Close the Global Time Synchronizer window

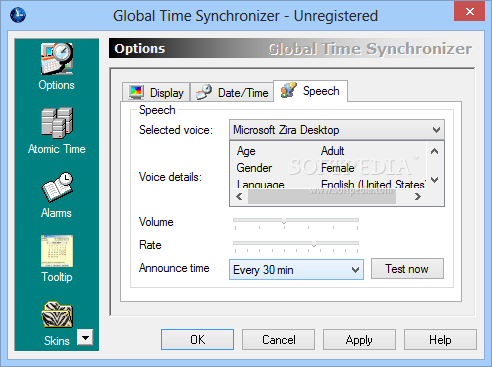469,11
